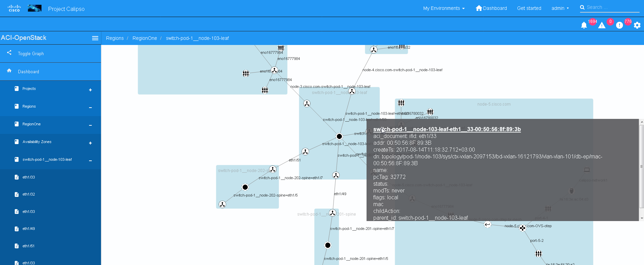Screen dimensions: 644x265
Task: Collapse the Regions tree with minus
Action: [x=90, y=108]
